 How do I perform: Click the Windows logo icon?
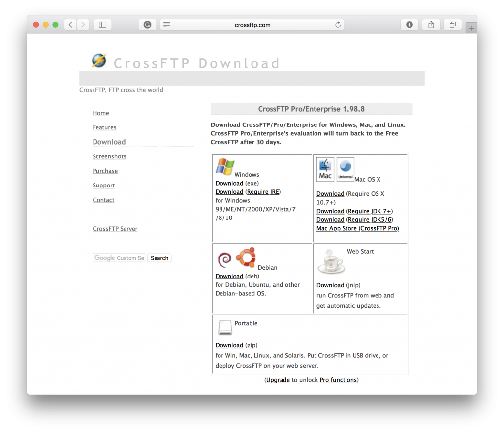(224, 166)
